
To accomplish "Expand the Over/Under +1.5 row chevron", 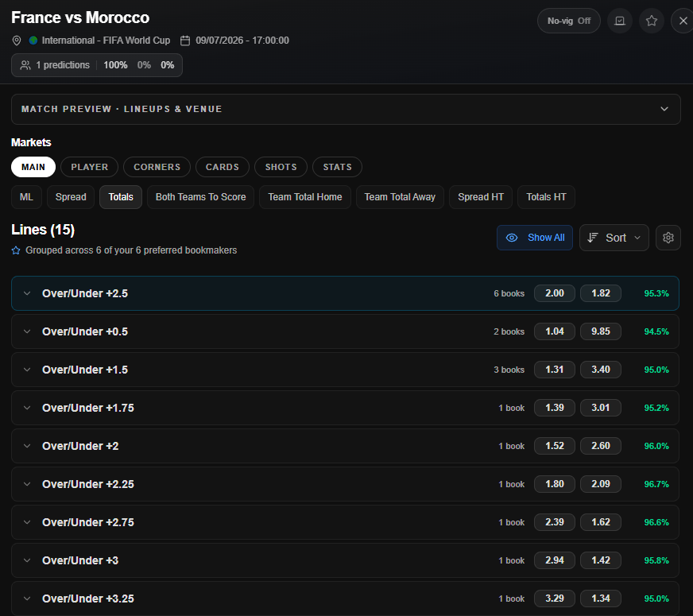I will pos(27,370).
